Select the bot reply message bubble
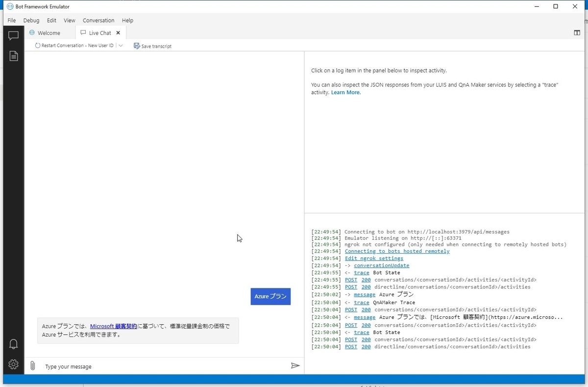 tap(138, 330)
